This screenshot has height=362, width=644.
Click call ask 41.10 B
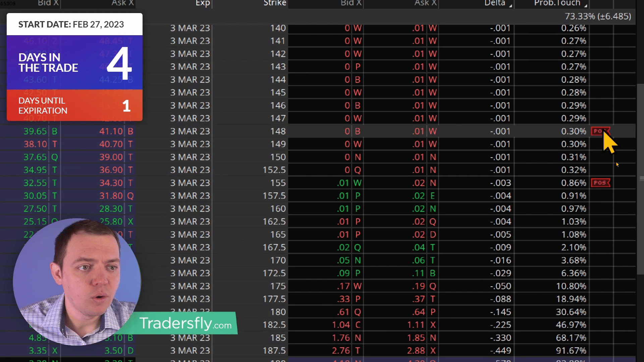[116, 131]
